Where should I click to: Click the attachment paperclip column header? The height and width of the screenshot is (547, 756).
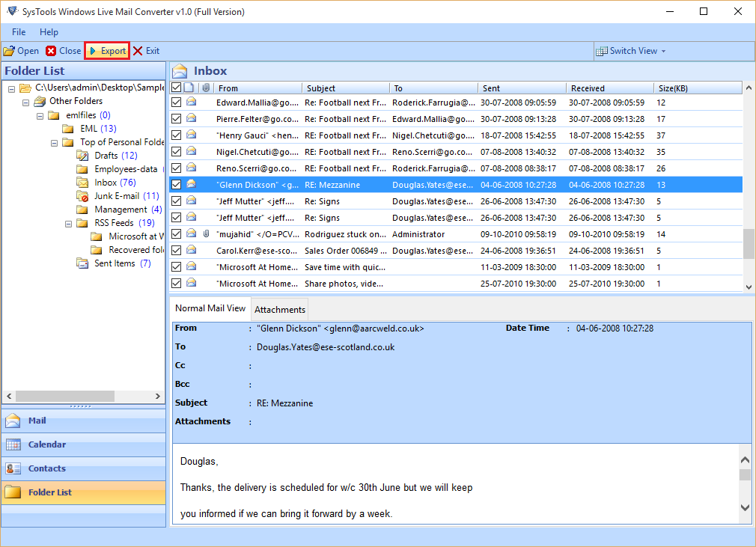point(206,88)
